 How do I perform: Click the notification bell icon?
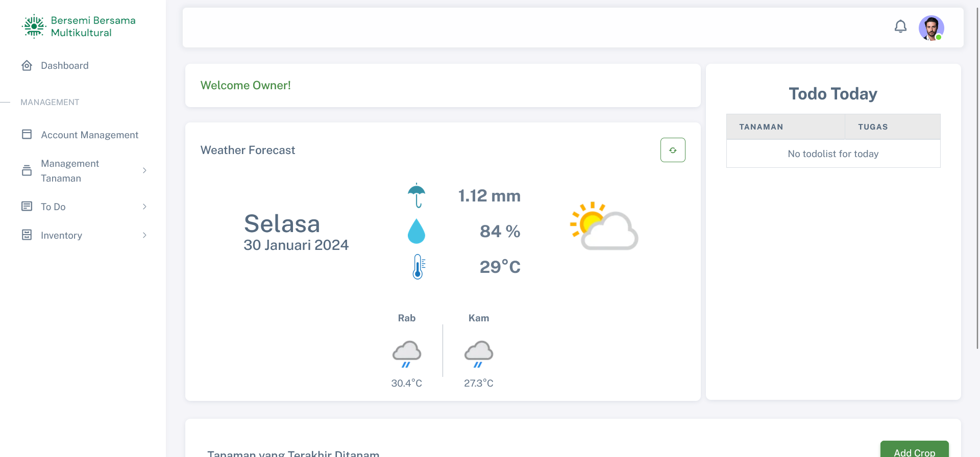point(900,27)
